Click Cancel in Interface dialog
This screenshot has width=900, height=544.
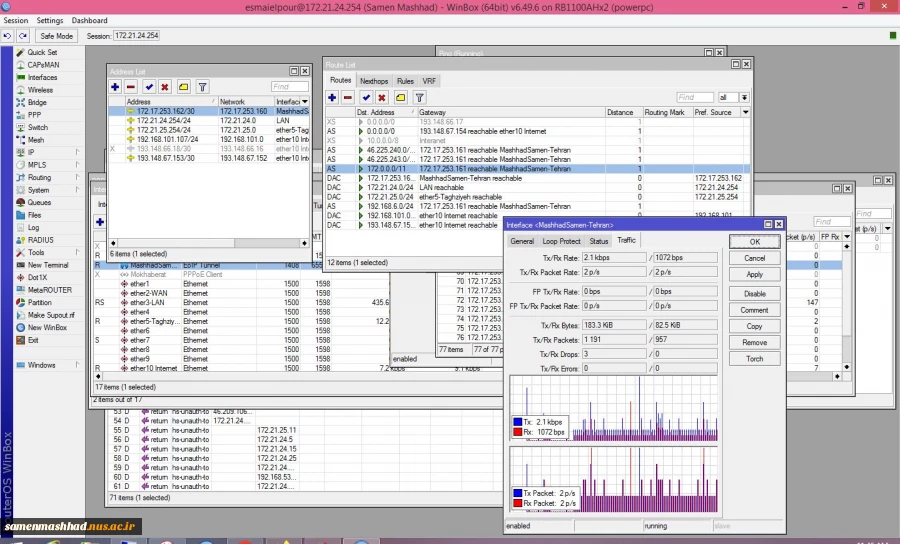(755, 258)
